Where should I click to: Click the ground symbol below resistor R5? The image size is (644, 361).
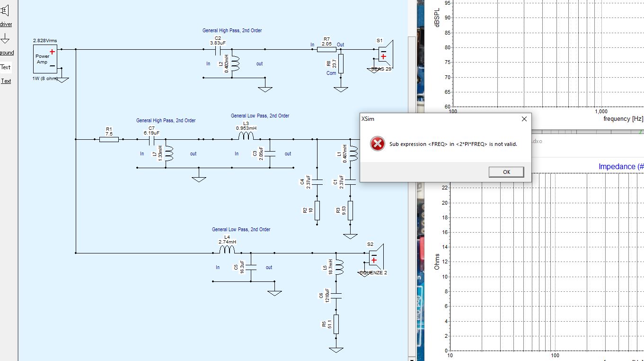point(336,350)
